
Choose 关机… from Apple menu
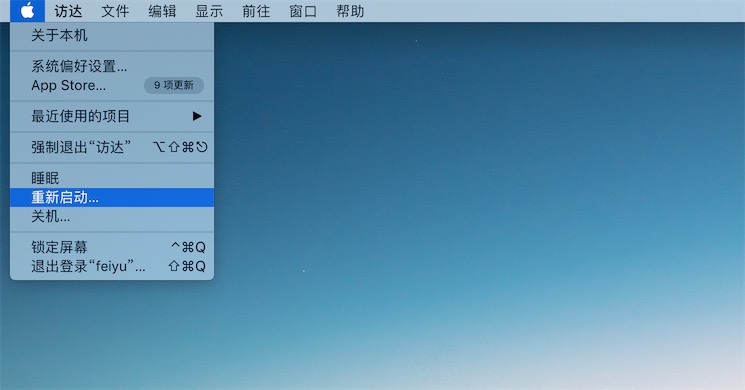pyautogui.click(x=112, y=217)
